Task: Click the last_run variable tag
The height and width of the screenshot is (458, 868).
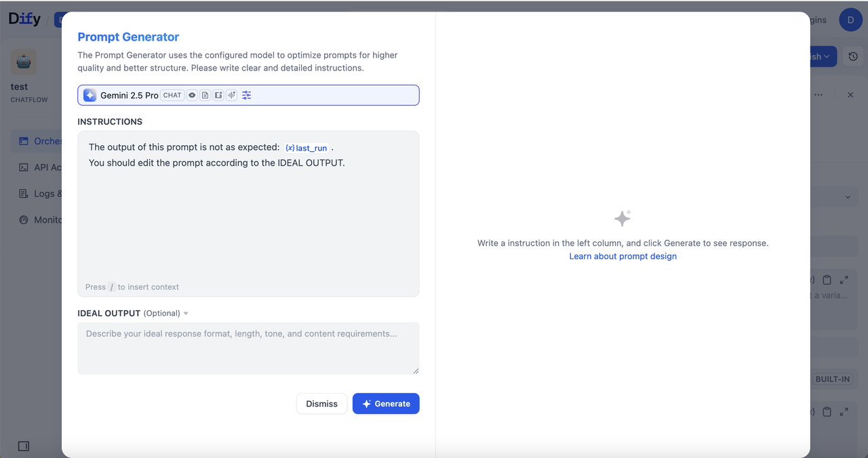Action: 307,148
